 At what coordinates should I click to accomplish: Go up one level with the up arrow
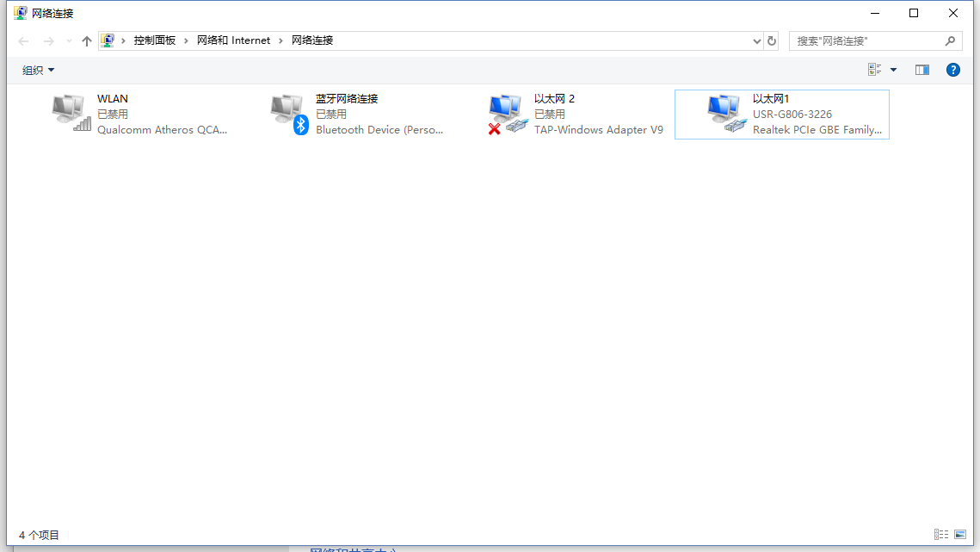pyautogui.click(x=86, y=40)
